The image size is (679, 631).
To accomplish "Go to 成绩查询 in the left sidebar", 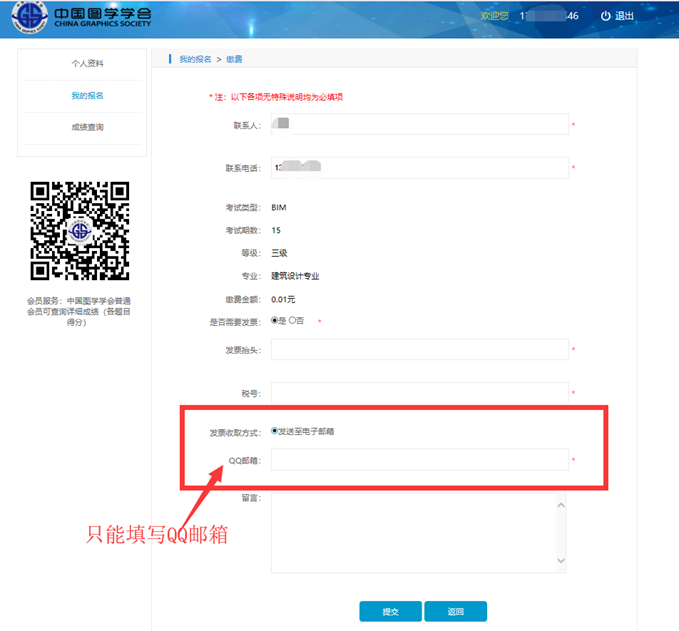I will click(x=87, y=128).
